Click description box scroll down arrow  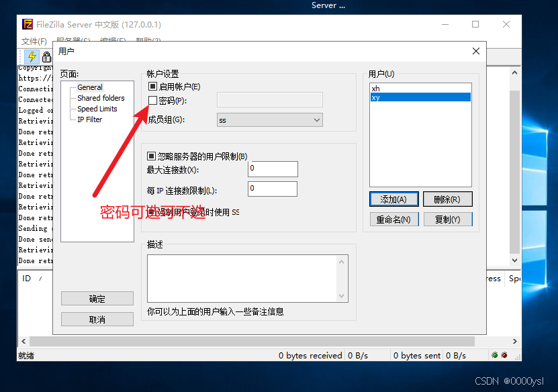click(x=341, y=296)
